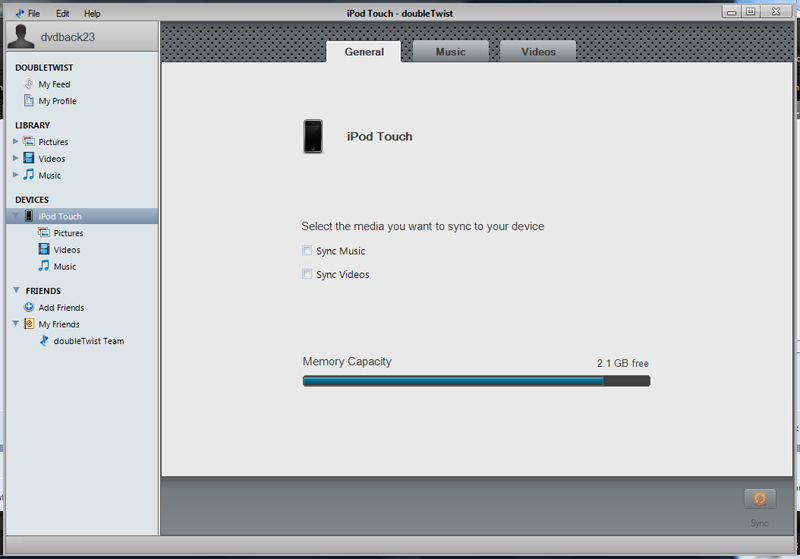The width and height of the screenshot is (800, 559).
Task: Click the Videos icon under iPod Touch
Action: coord(44,249)
